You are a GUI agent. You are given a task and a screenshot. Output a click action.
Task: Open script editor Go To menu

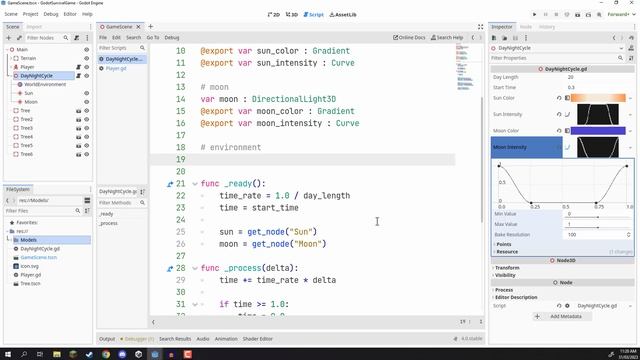point(153,38)
